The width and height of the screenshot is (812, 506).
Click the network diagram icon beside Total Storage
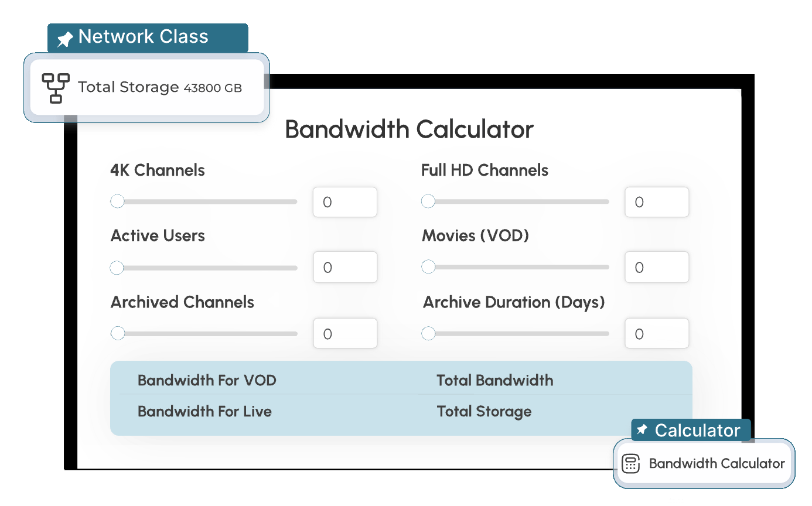click(x=56, y=87)
